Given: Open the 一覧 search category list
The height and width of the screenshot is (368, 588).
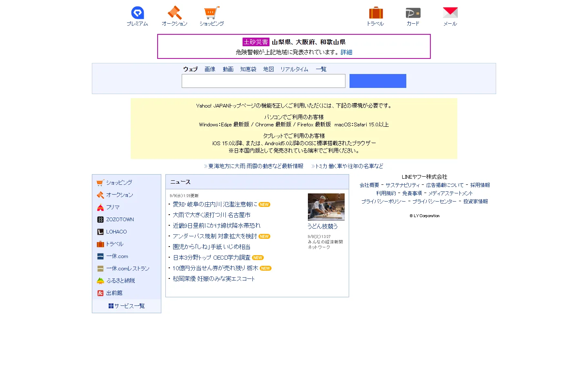Looking at the screenshot, I should point(321,69).
